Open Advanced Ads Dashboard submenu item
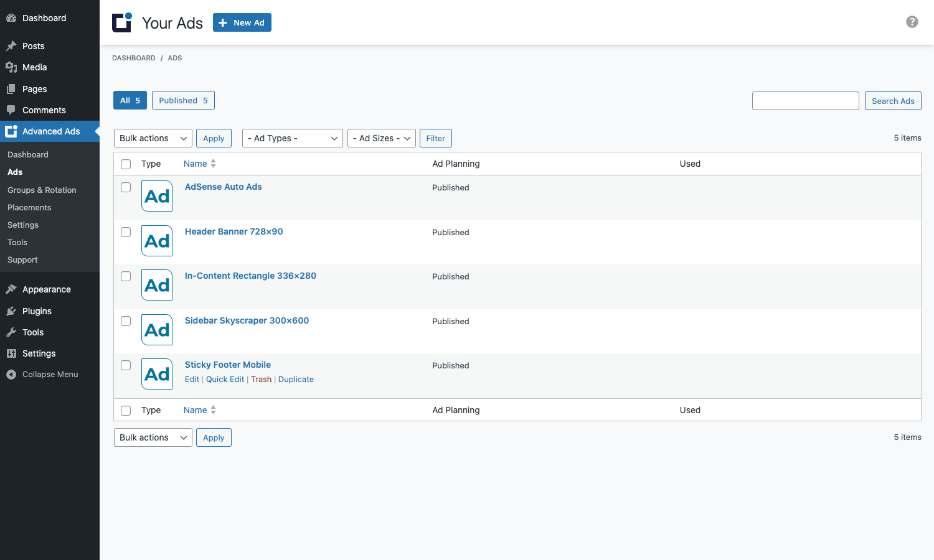 28,154
